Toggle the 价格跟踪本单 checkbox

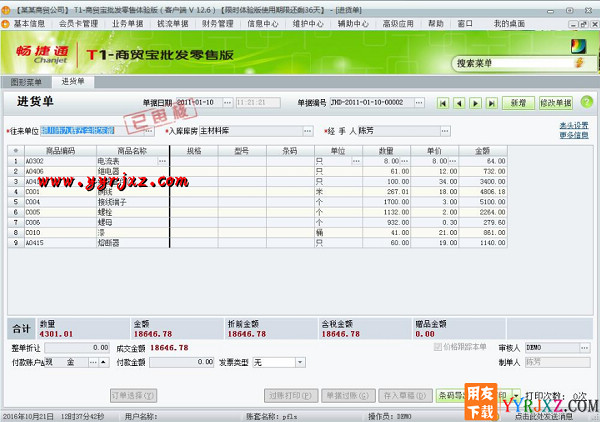[435, 347]
